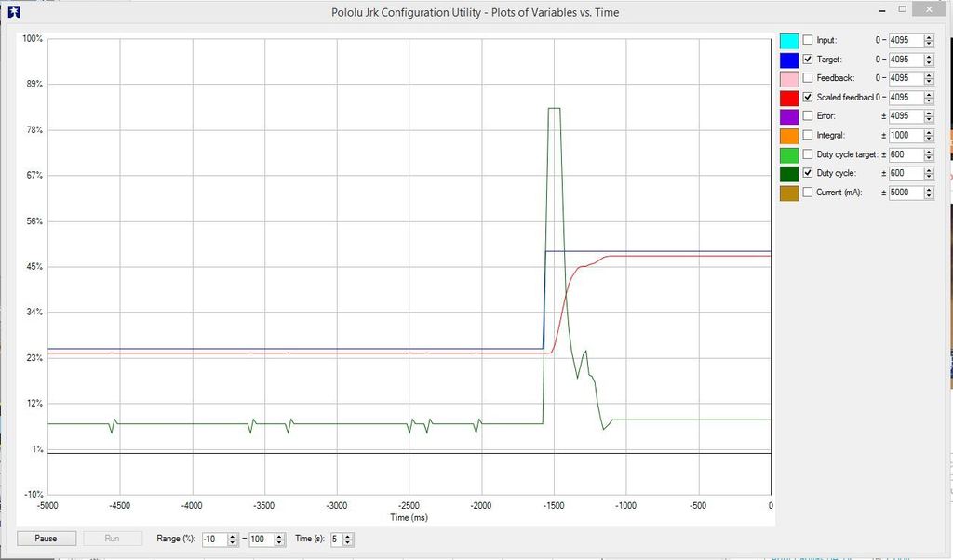
Task: Focus the Error scale value field
Action: (906, 116)
